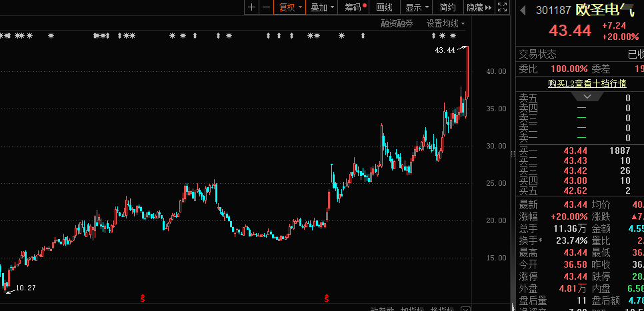Image resolution: width=644 pixels, height=311 pixels.
Task: Click the left arrow beside stock code 301187
Action: [x=523, y=10]
